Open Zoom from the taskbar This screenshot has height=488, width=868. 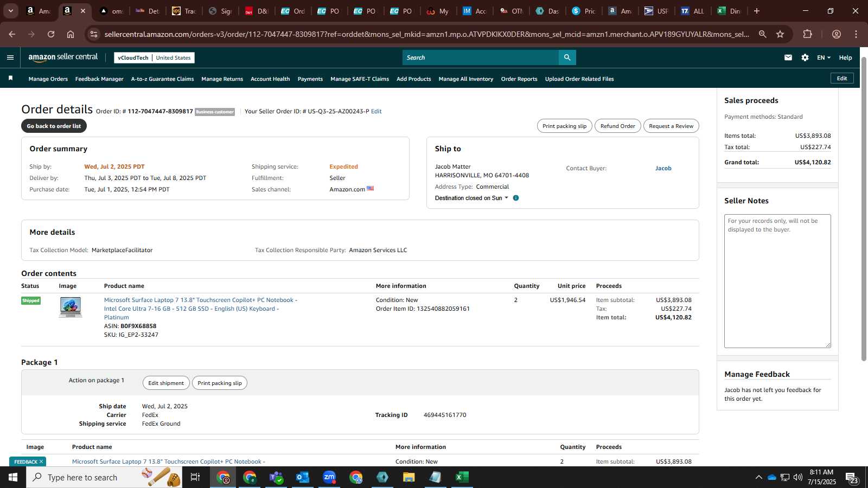[329, 477]
